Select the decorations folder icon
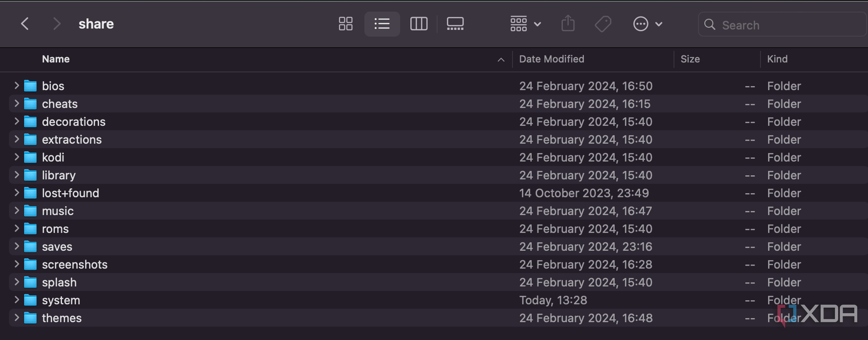The height and width of the screenshot is (340, 868). tap(30, 121)
